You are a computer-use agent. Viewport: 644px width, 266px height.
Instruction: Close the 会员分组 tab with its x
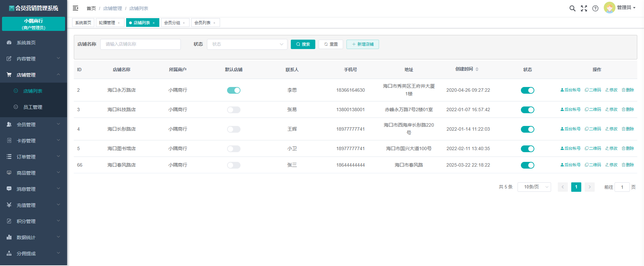point(184,23)
